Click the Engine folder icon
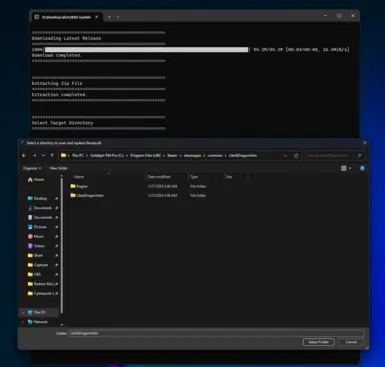Screen dimensions: 385x367 pyautogui.click(x=73, y=186)
